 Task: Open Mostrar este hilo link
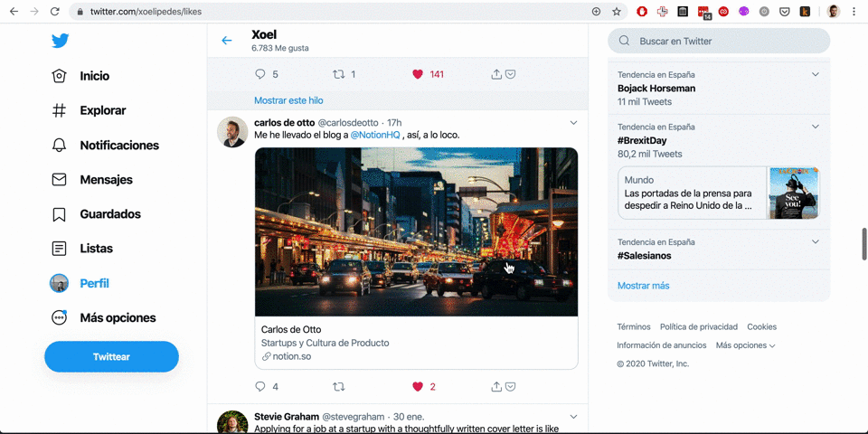click(x=288, y=100)
